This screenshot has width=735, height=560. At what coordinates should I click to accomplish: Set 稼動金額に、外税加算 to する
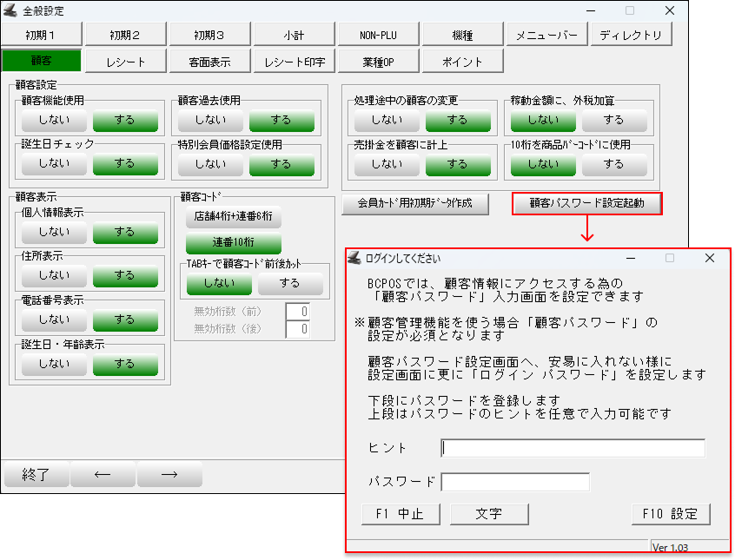coord(614,120)
